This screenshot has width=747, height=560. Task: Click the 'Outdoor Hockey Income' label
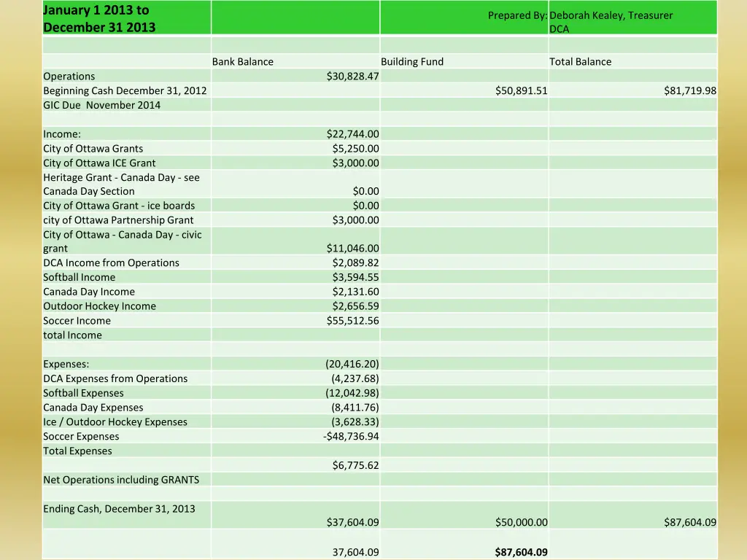[99, 306]
